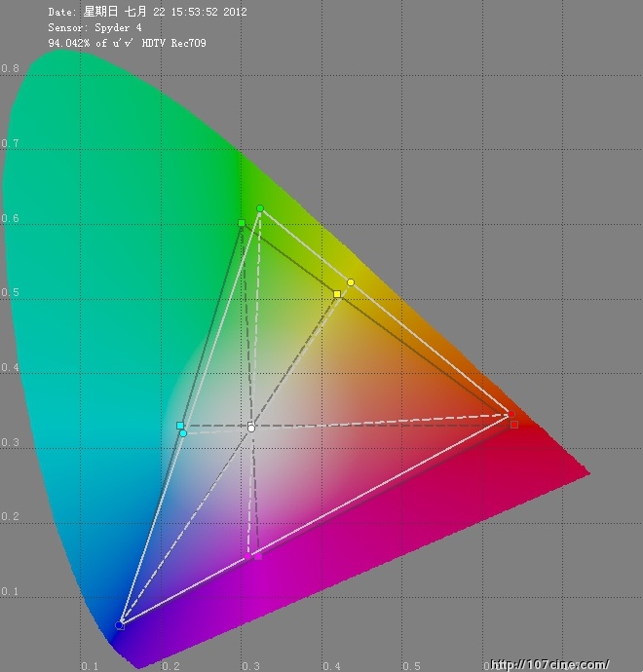Click the 0.2 vertical axis label

tap(10, 517)
